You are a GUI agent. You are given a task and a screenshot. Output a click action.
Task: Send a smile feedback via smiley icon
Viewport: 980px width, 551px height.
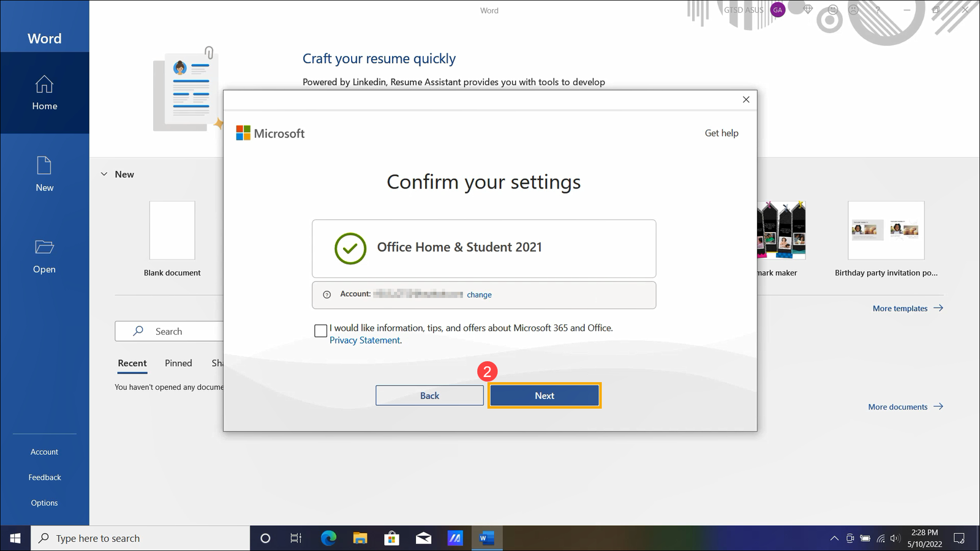click(x=832, y=10)
